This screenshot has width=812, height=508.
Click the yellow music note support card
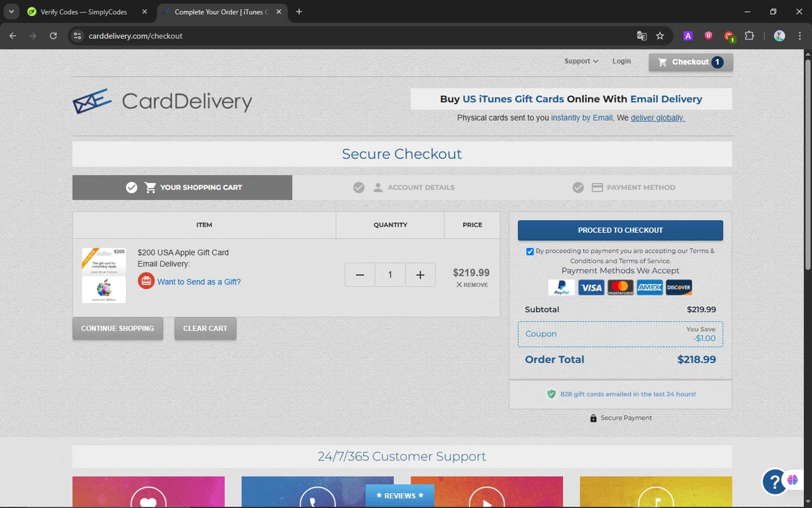656,492
